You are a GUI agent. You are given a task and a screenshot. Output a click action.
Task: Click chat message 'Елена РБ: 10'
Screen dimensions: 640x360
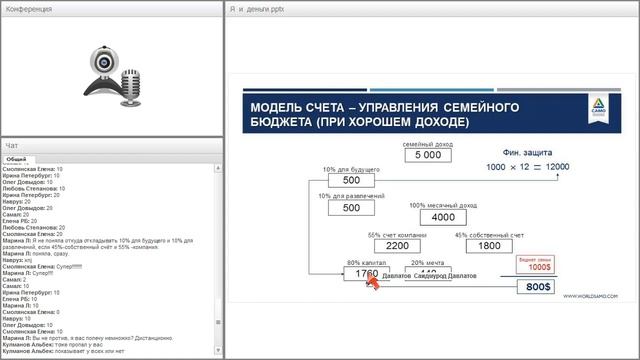[x=20, y=299]
